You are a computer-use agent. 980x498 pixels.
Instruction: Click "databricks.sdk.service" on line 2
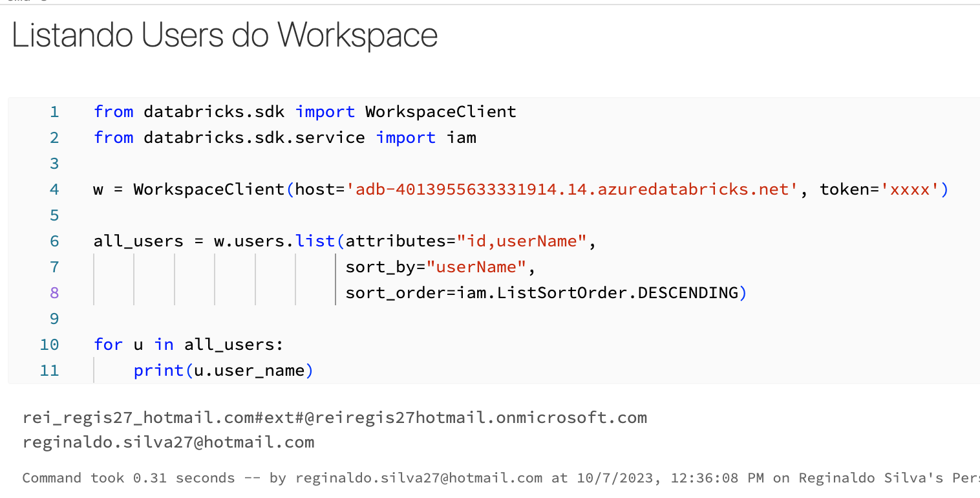coord(254,138)
